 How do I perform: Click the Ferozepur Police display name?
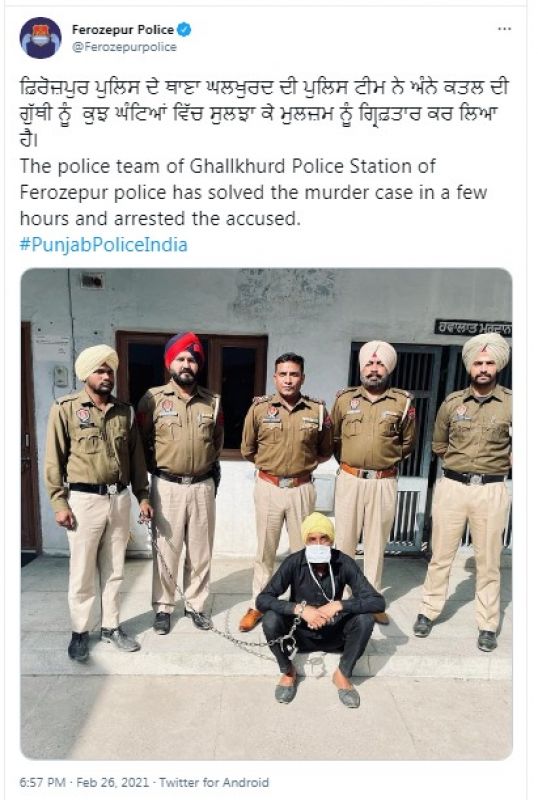click(x=123, y=30)
